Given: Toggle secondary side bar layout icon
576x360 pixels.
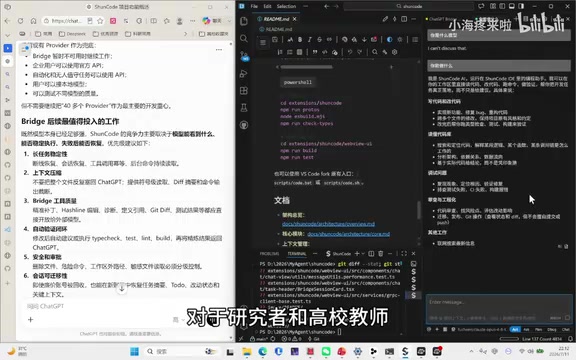Looking at the screenshot, I should point(521,6).
